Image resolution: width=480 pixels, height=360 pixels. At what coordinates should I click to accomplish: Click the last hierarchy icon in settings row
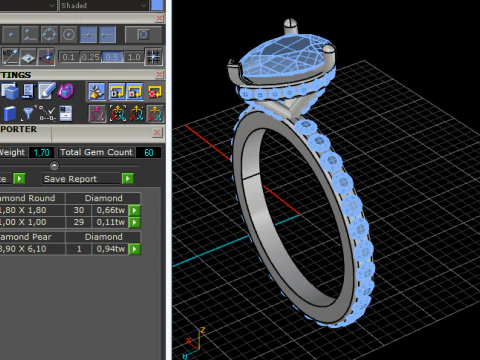click(x=155, y=114)
